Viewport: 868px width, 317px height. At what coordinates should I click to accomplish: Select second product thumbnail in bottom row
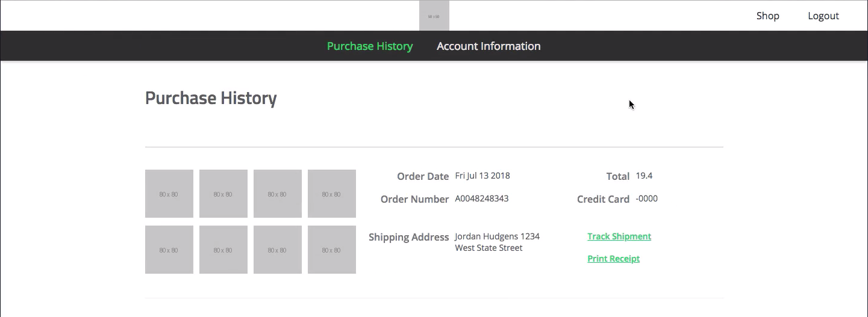[223, 250]
